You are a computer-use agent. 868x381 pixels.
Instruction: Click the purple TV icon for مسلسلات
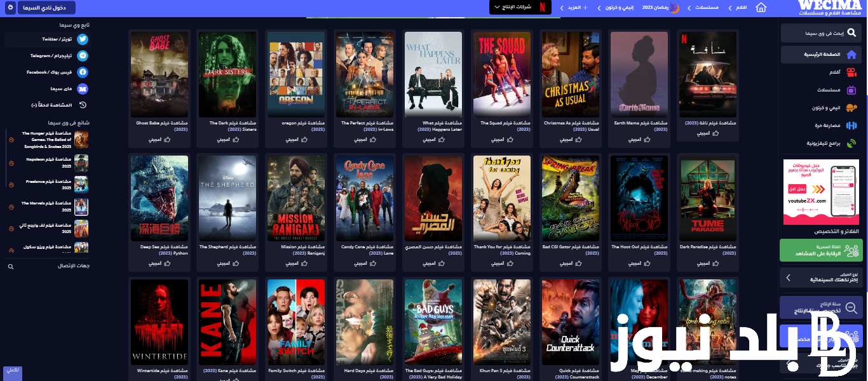coord(851,90)
